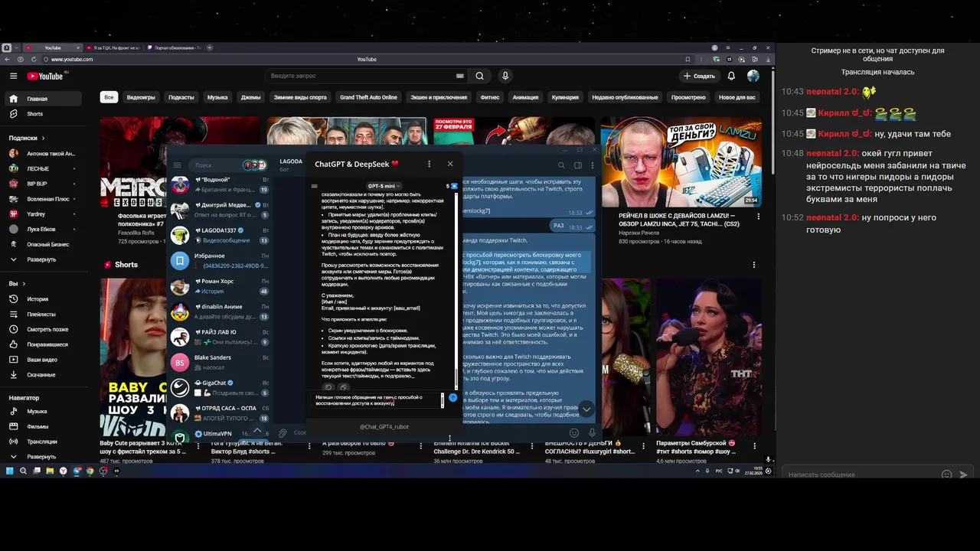Screen dimensions: 980x551
Task: Send the typed prompt with blue arrow
Action: coord(452,398)
